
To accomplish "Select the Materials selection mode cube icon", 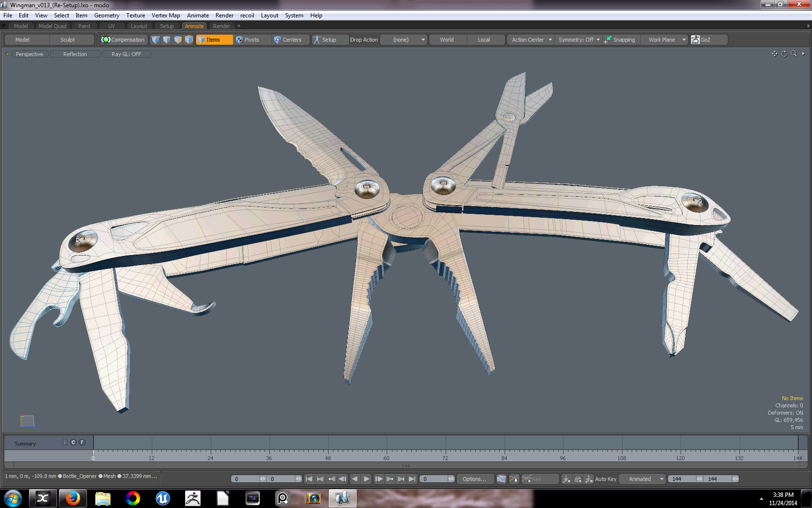I will coord(189,40).
